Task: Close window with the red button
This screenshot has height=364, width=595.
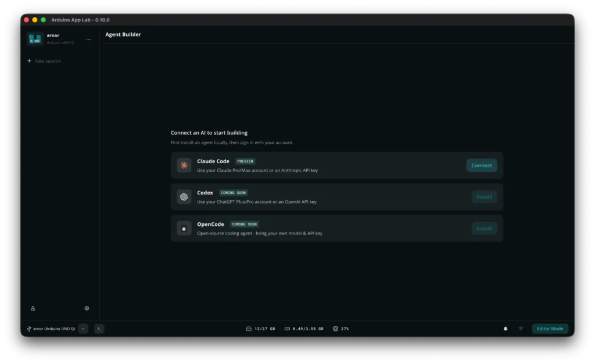Action: [x=26, y=20]
